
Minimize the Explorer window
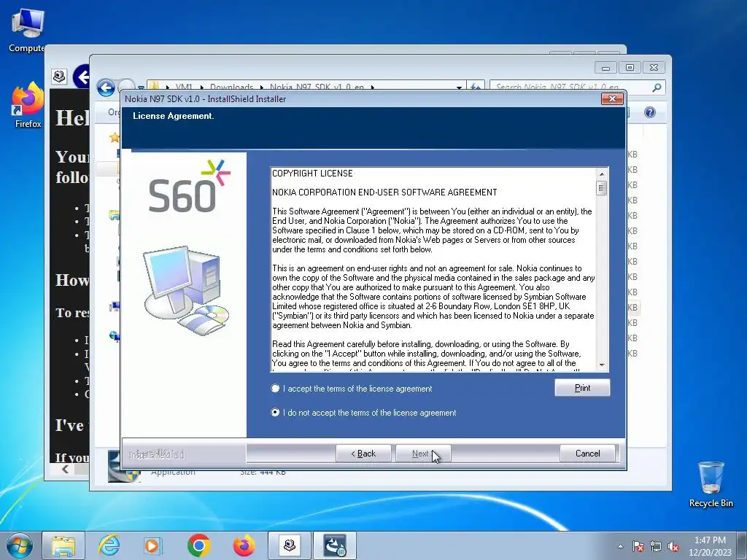click(x=605, y=68)
